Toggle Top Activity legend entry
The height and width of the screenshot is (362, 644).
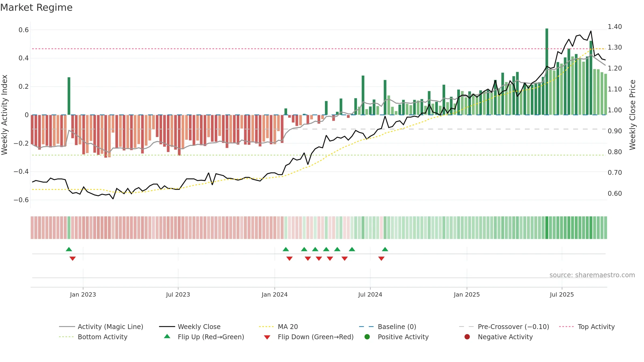(587, 327)
